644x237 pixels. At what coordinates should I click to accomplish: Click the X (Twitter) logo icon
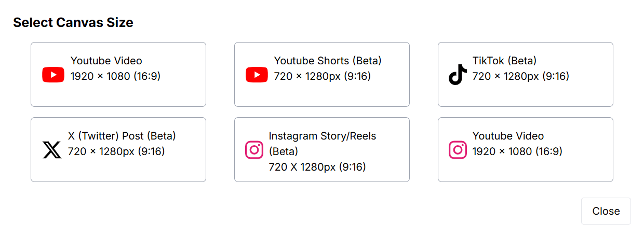tap(52, 150)
